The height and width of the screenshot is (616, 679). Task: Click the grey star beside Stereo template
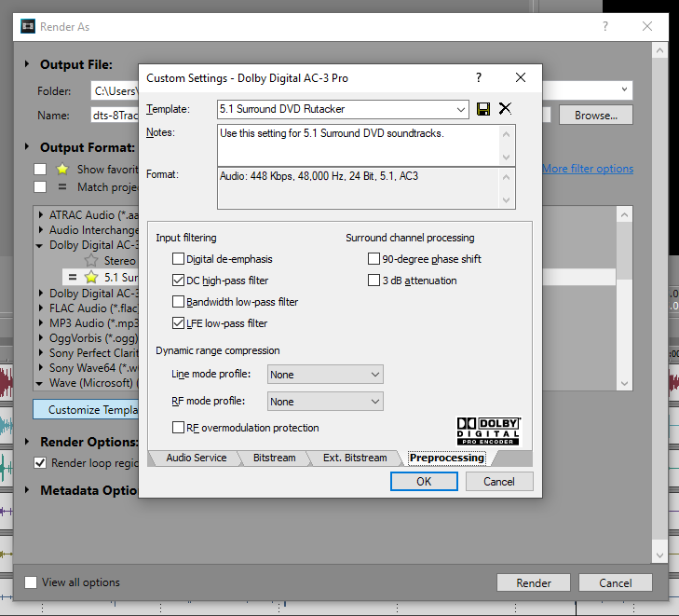click(x=91, y=260)
